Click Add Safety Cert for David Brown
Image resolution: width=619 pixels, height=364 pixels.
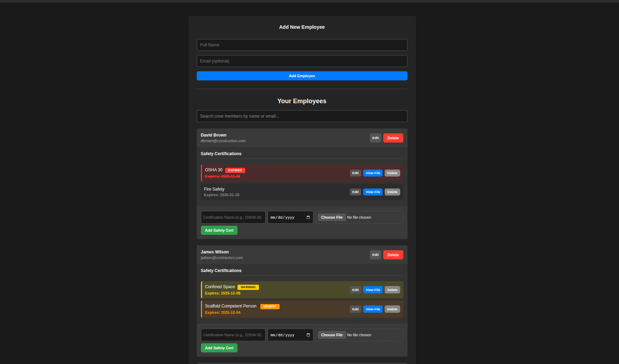(219, 230)
